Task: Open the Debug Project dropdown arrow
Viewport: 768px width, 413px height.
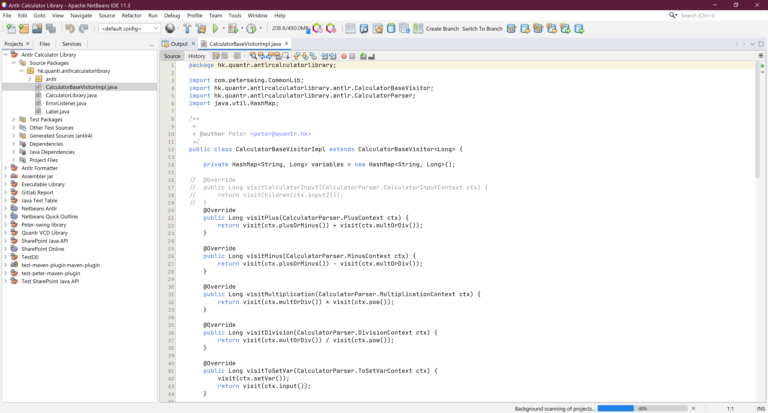Action: 242,28
